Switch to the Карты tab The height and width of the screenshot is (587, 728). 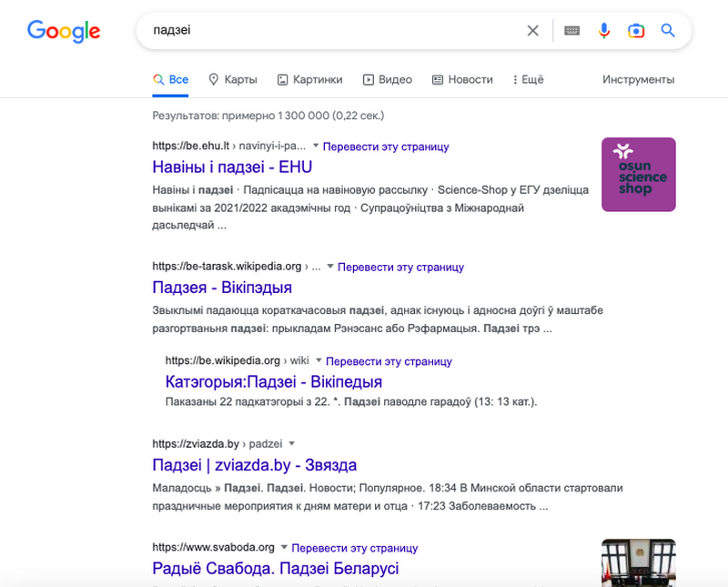[x=233, y=80]
